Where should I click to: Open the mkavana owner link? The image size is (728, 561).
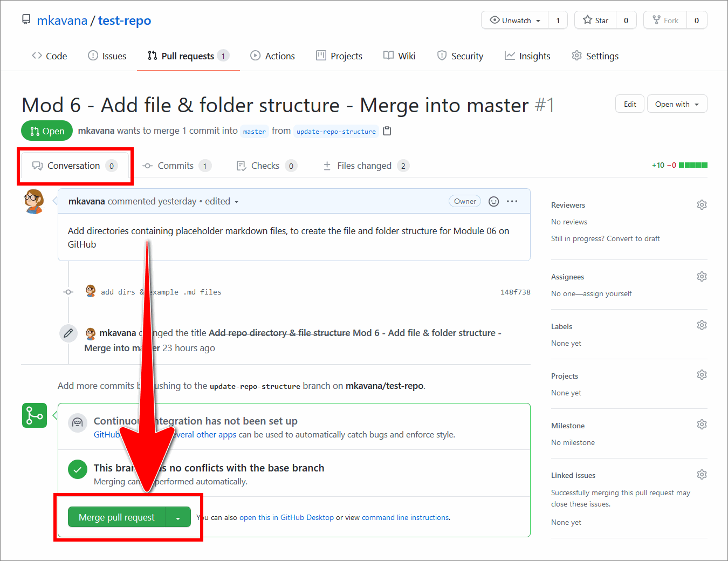62,20
